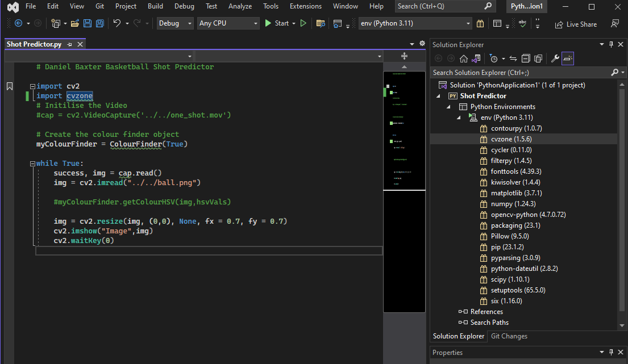The width and height of the screenshot is (628, 364).
Task: Open the Any CPU platform dropdown
Action: click(228, 23)
